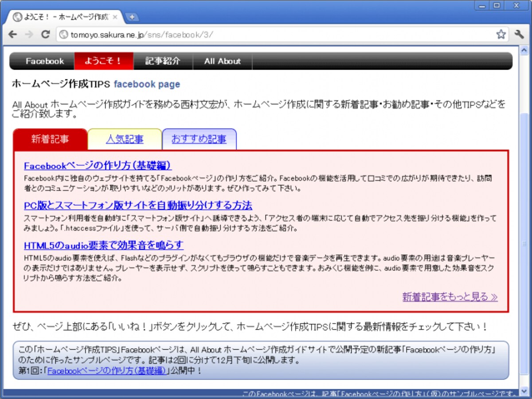
Task: Switch to the 人気記事 tab
Action: [x=125, y=139]
